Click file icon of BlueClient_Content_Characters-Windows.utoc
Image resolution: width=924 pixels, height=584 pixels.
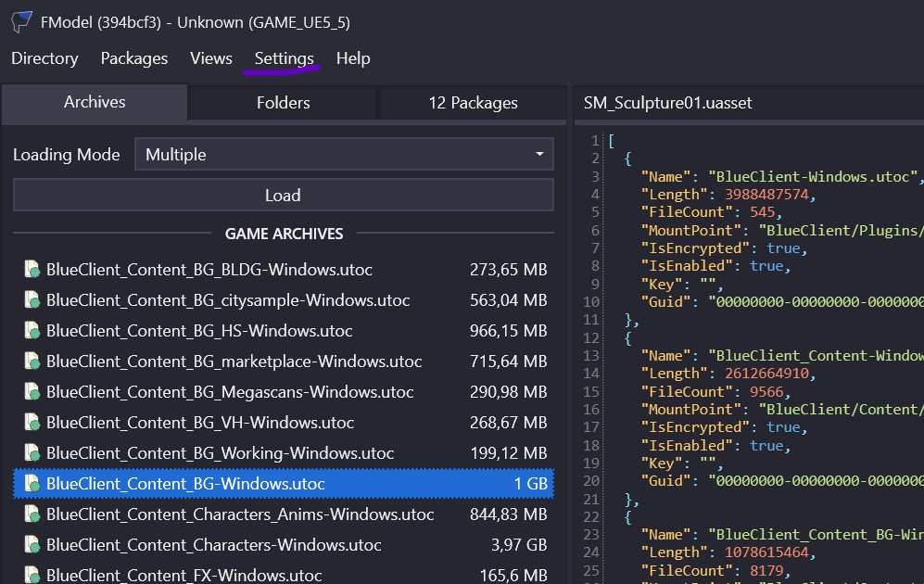32,545
